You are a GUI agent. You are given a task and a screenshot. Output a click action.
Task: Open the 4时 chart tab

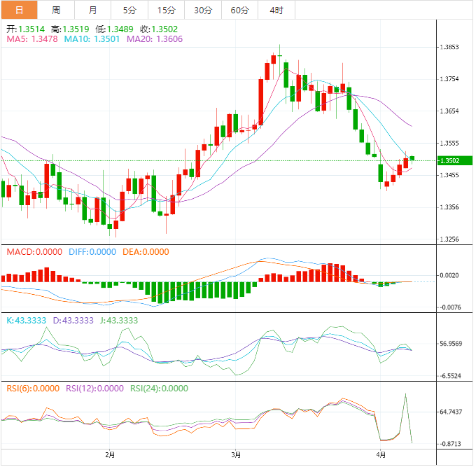(x=276, y=10)
